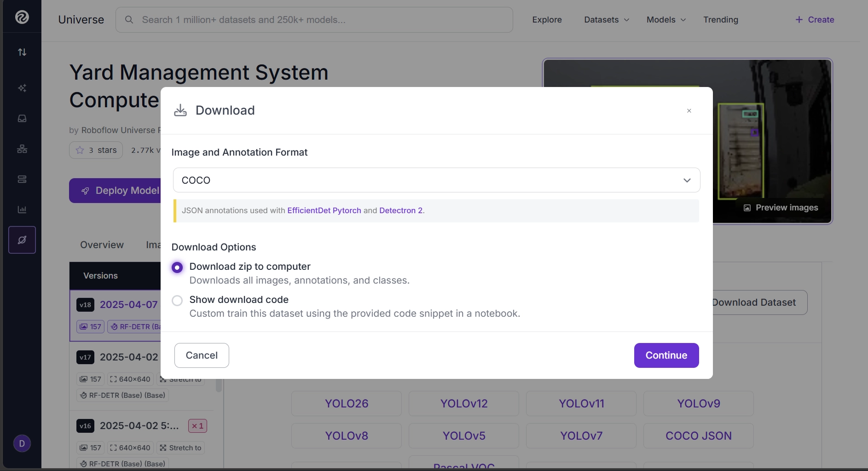868x471 pixels.
Task: Click the image icon beside Preview images
Action: point(747,208)
